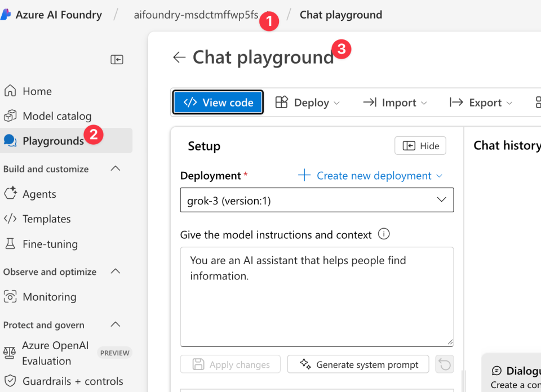Screen dimensions: 541x392
Task: Click the Playgrounds chat bubble icon
Action: pos(10,141)
